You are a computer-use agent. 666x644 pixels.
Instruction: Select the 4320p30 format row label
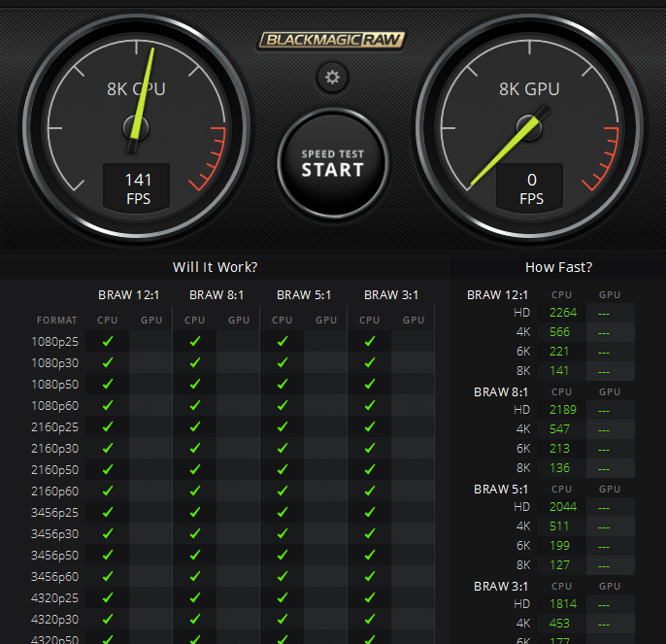click(x=54, y=620)
